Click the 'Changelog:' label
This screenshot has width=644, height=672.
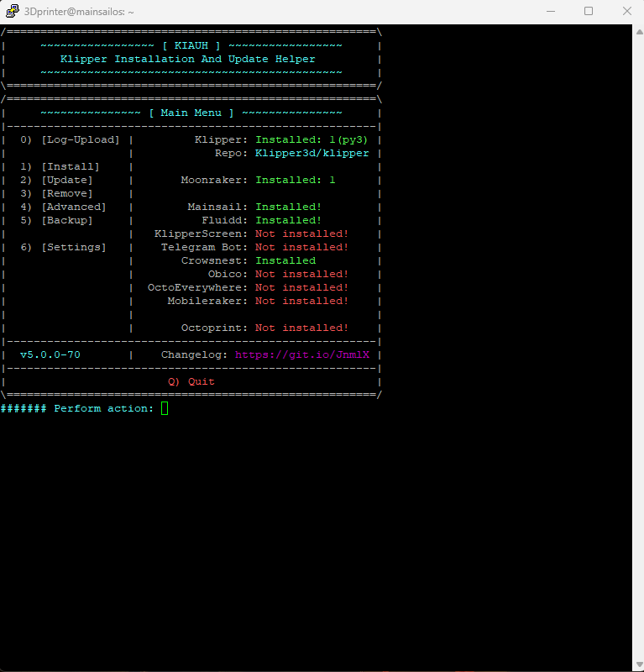pyautogui.click(x=194, y=354)
